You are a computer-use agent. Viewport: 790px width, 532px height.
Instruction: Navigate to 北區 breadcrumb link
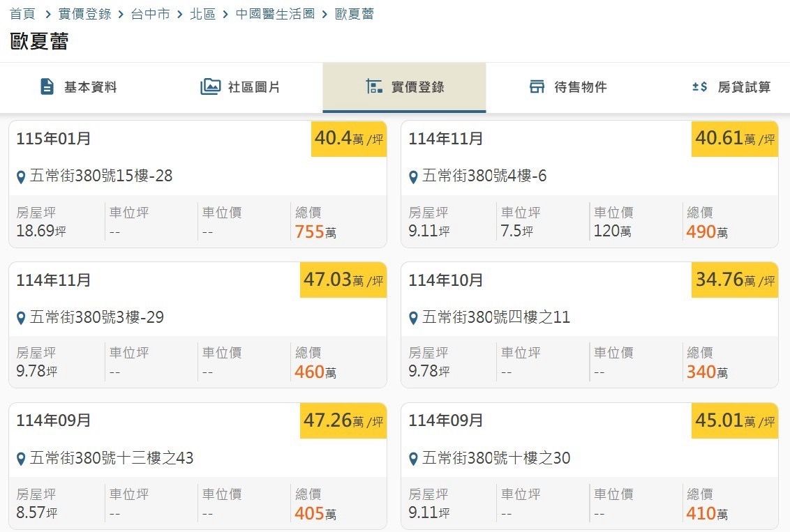(x=202, y=14)
